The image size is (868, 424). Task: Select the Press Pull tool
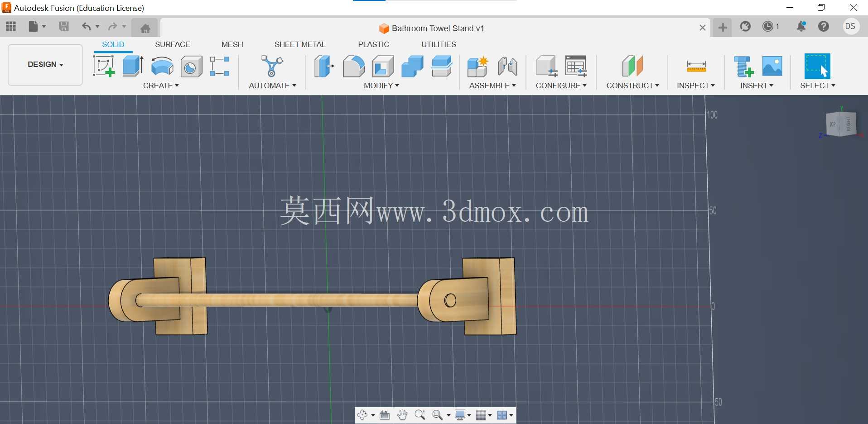click(324, 66)
